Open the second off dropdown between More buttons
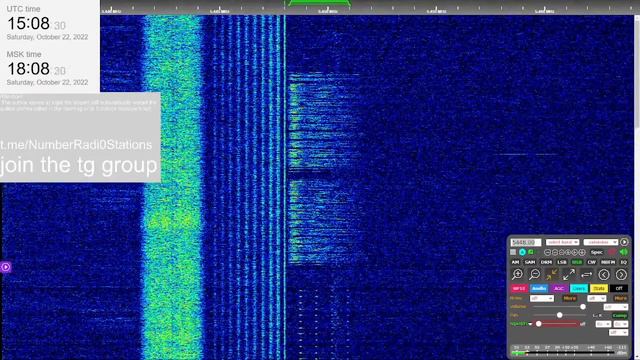The height and width of the screenshot is (360, 640). click(x=596, y=298)
